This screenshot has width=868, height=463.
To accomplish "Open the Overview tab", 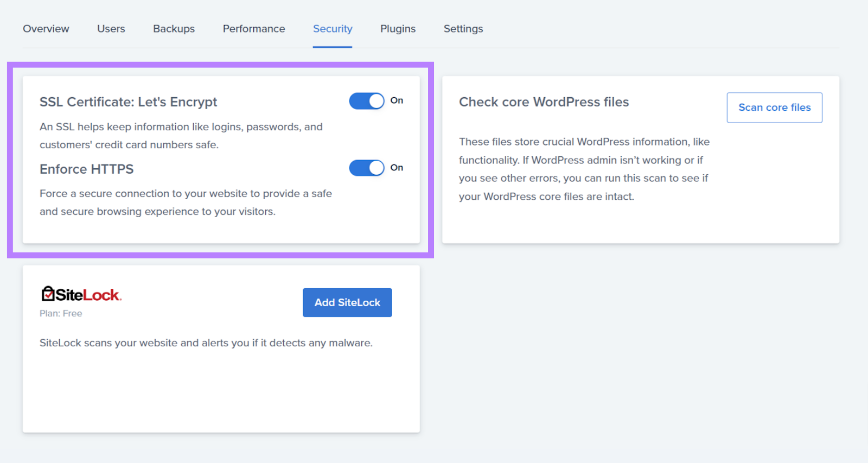I will point(46,29).
